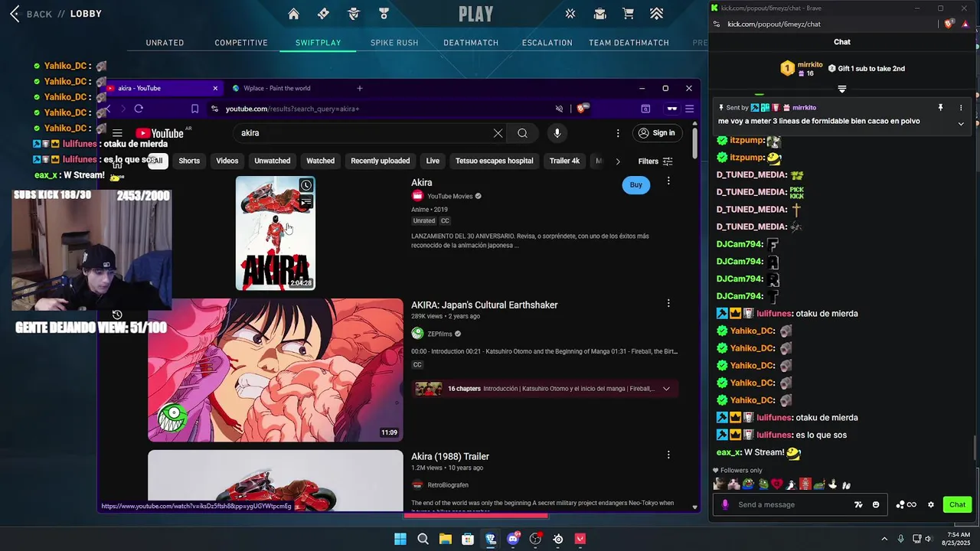This screenshot has width=980, height=551.
Task: Open the 7TV emote menu in chat
Action: point(858,505)
